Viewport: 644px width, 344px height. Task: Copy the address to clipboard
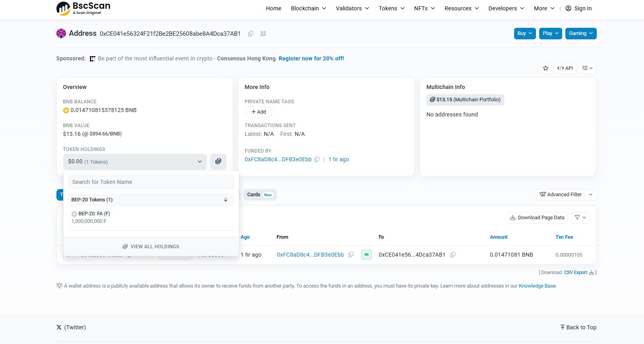(251, 34)
